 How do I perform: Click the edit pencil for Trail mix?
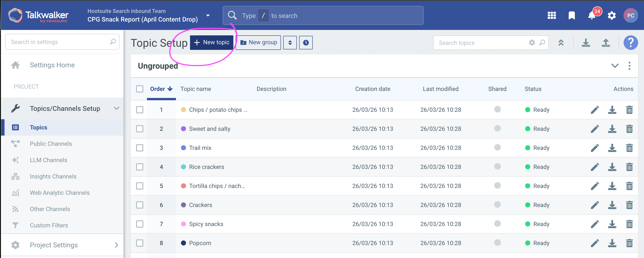point(595,148)
